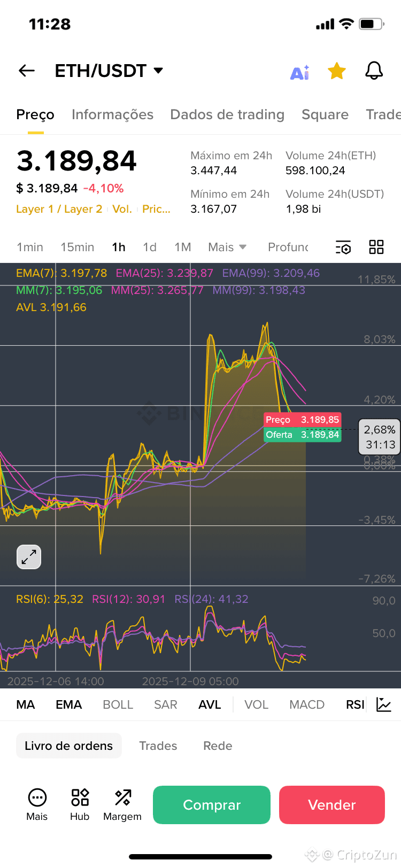The width and height of the screenshot is (401, 868).
Task: Expand the Mais timeframe dropdown
Action: point(227,247)
